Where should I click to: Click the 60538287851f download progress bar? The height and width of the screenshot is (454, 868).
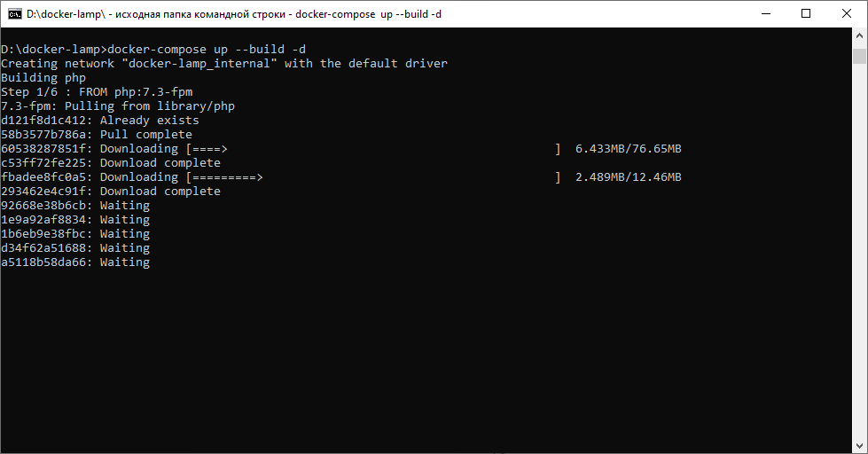(372, 149)
